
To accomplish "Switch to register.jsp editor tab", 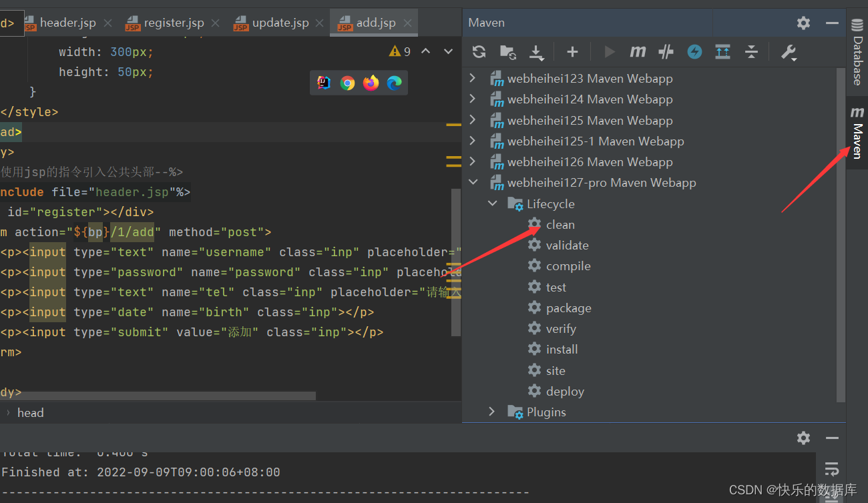I will point(174,23).
